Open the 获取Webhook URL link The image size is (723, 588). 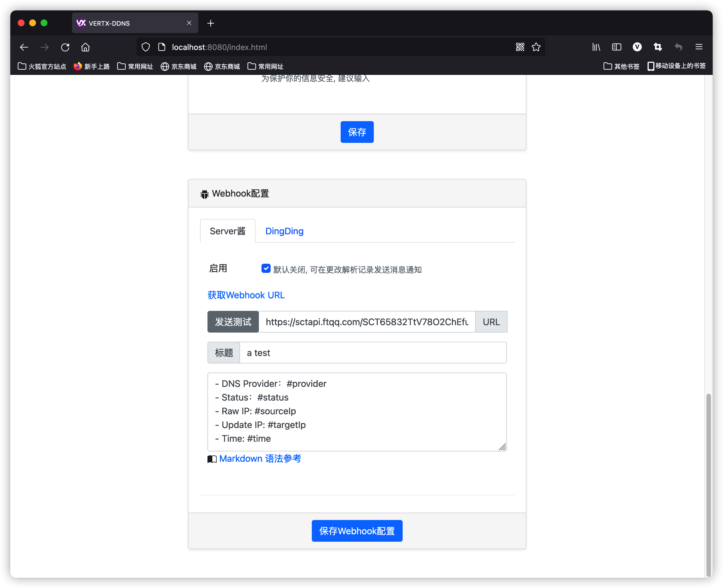click(246, 295)
